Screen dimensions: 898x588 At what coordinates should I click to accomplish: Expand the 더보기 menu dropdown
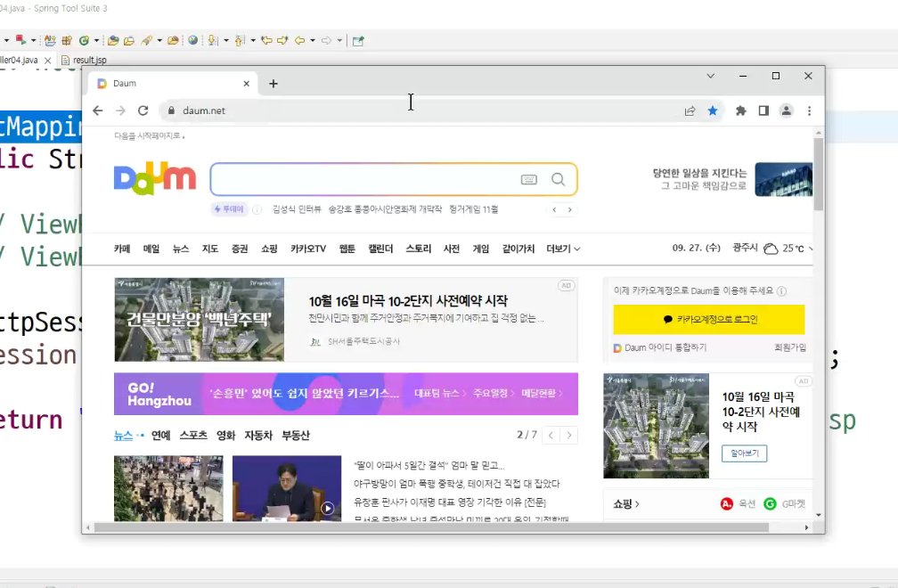coord(563,249)
